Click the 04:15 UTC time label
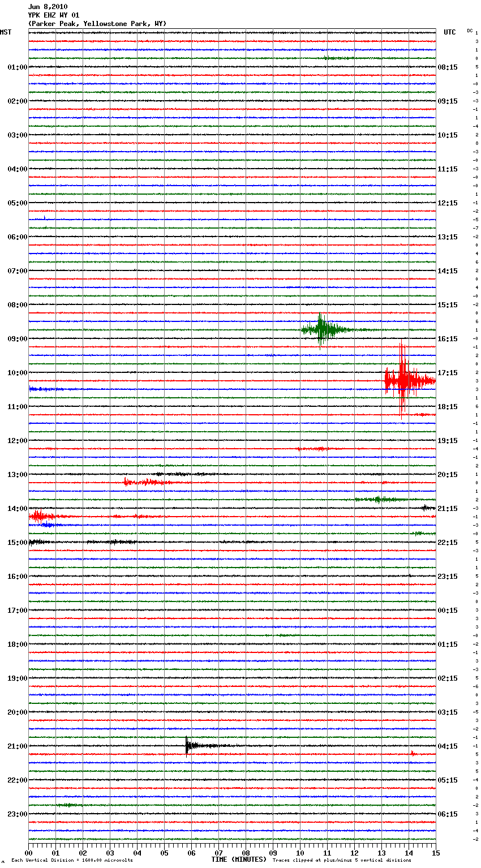The height and width of the screenshot is (868, 481). [x=448, y=746]
